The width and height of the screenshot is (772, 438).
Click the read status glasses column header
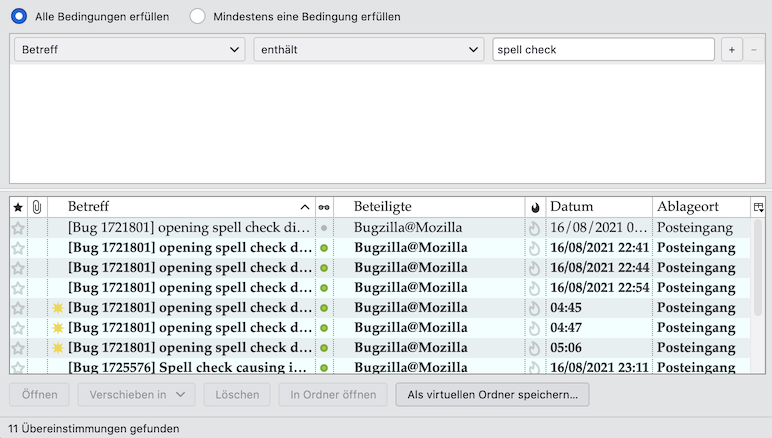pyautogui.click(x=324, y=207)
